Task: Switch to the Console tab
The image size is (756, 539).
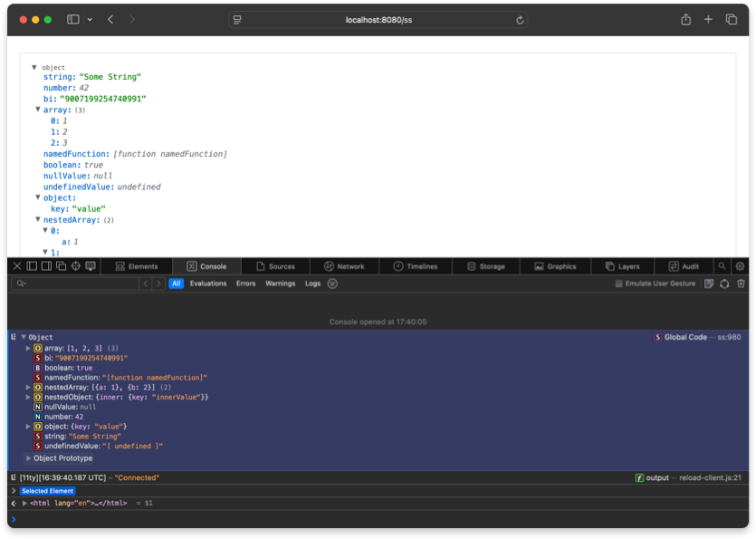Action: [x=206, y=266]
